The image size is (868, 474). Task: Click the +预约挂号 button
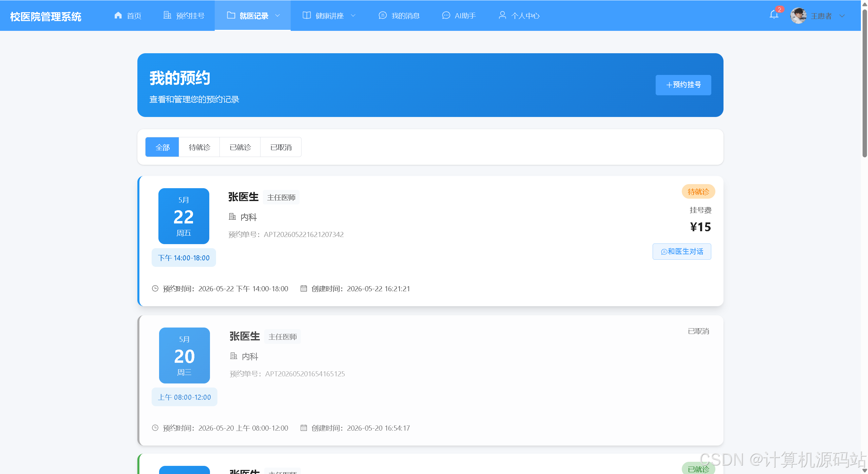pos(683,85)
